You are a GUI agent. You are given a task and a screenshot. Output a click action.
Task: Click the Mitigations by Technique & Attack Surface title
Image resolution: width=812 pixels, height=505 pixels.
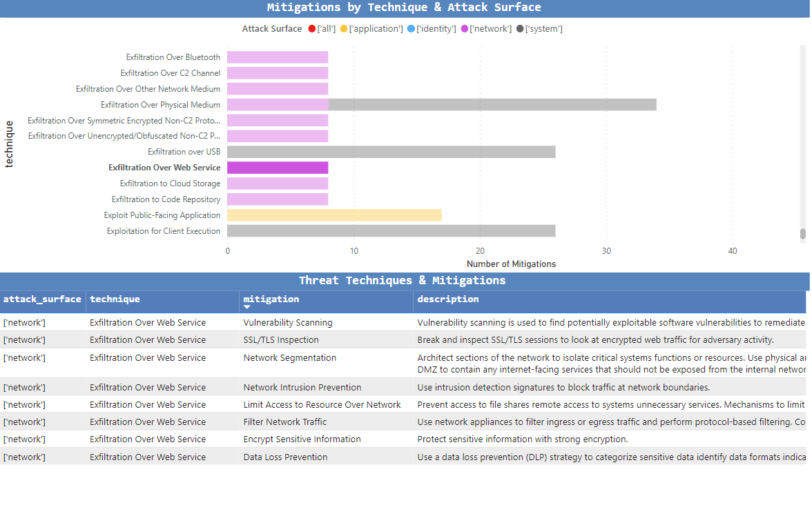(405, 7)
